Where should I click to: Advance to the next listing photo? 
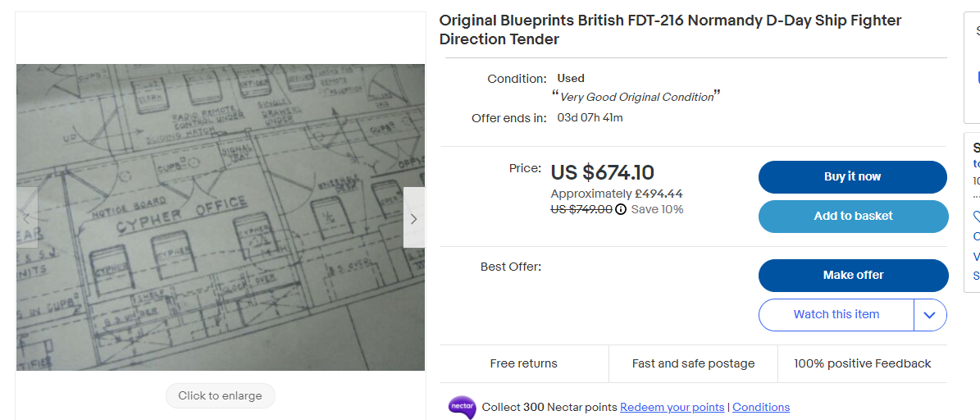413,218
